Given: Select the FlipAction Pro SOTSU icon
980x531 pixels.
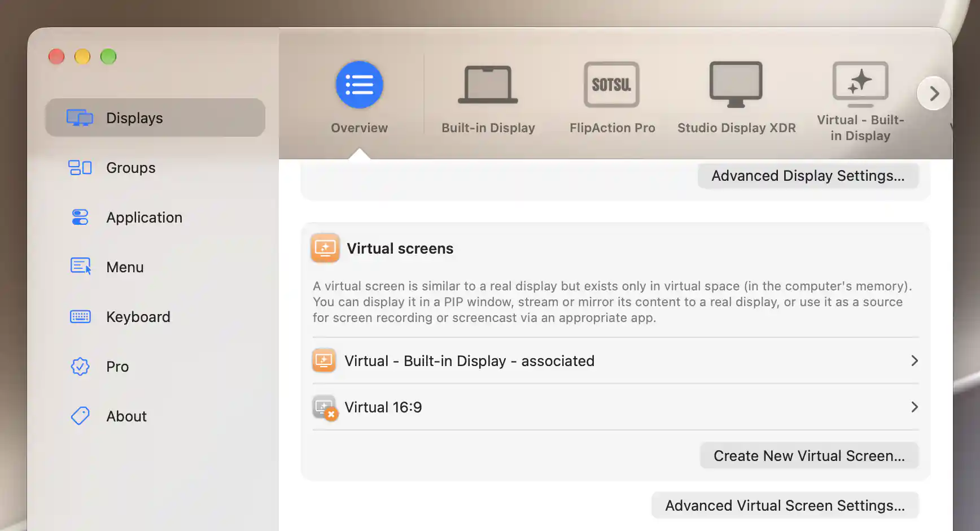Looking at the screenshot, I should point(612,85).
